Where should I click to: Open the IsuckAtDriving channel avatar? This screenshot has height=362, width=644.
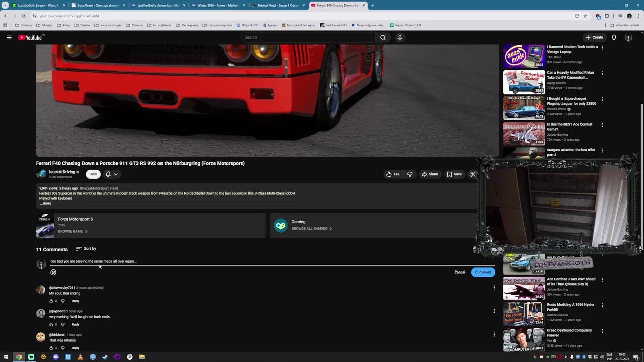coord(41,174)
